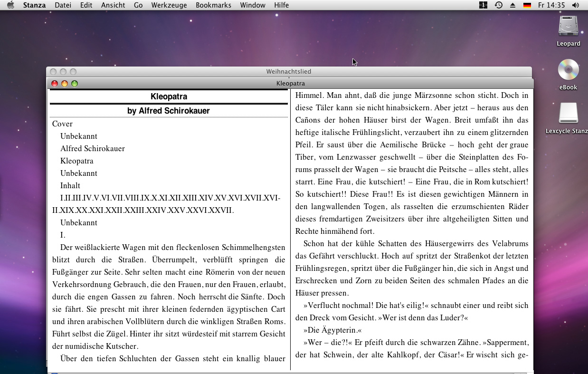Select the Lexcycle Stanza volume icon
The image size is (588, 374).
pyautogui.click(x=568, y=114)
